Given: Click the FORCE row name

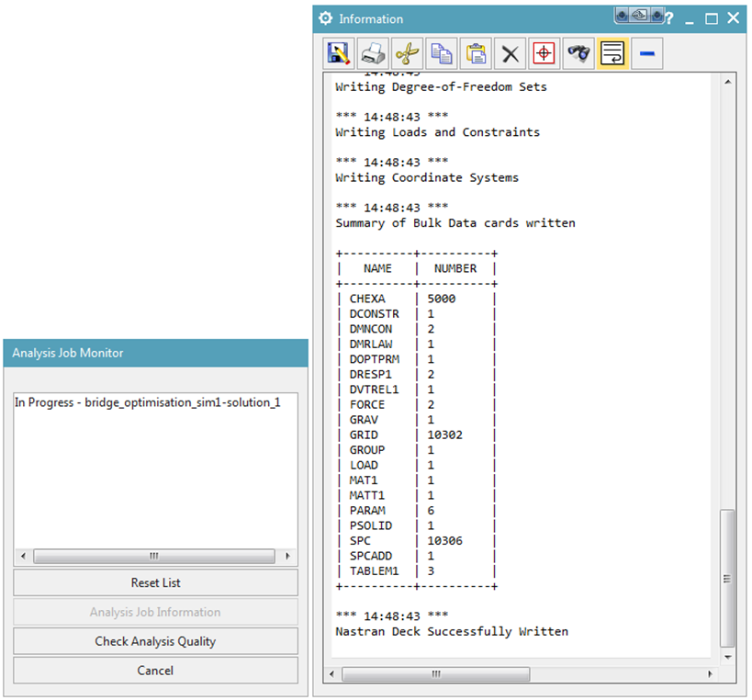Looking at the screenshot, I should pyautogui.click(x=367, y=404).
